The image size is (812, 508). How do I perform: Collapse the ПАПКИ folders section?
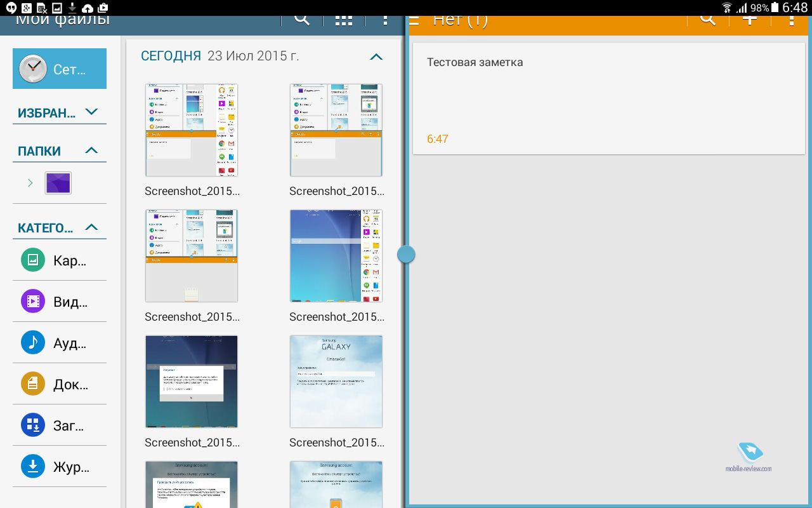(x=91, y=150)
